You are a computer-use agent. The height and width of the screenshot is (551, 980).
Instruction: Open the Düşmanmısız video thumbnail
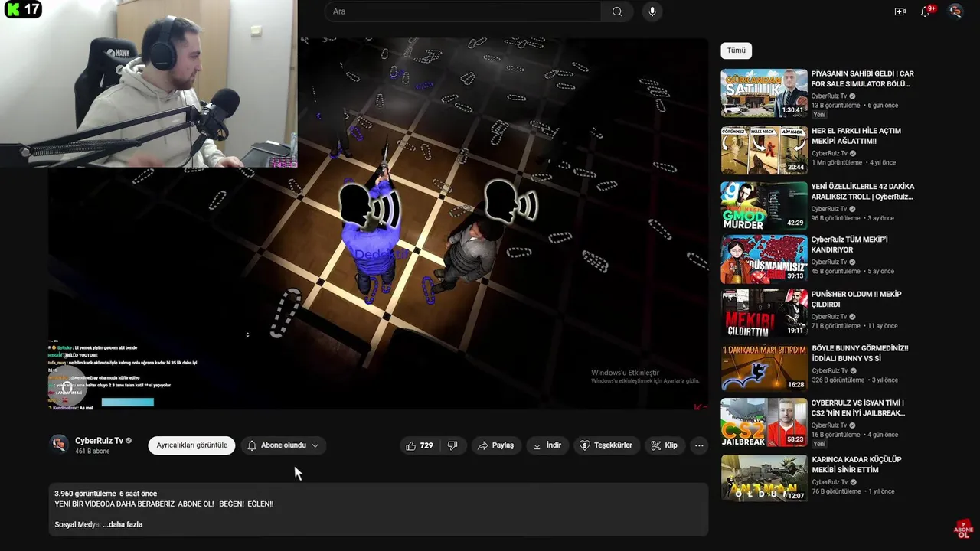[x=764, y=259]
